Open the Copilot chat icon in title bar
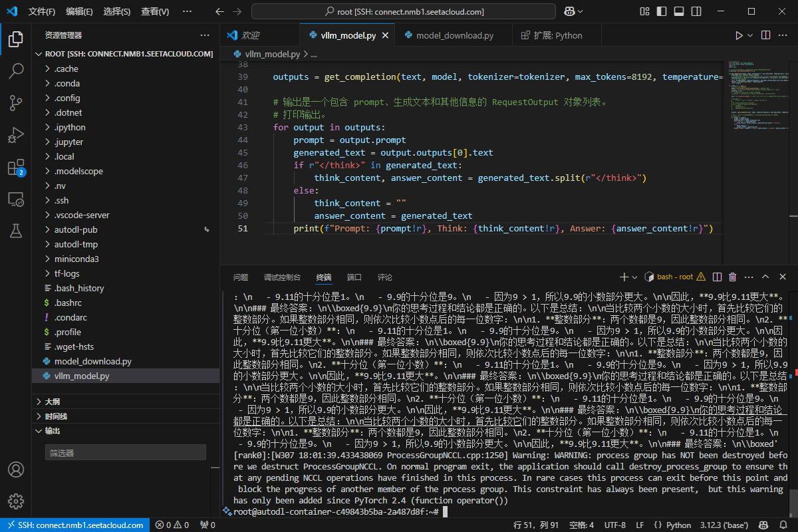The width and height of the screenshot is (798, 532). (569, 11)
